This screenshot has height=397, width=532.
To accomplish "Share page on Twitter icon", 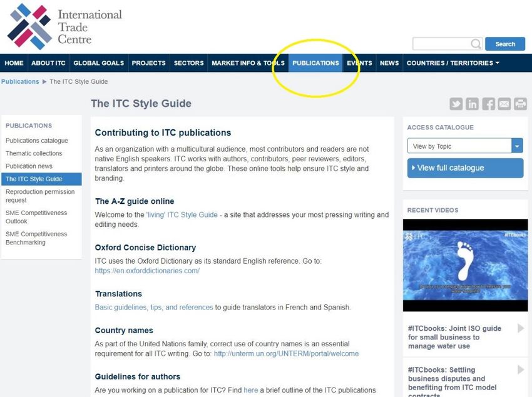I will (456, 104).
